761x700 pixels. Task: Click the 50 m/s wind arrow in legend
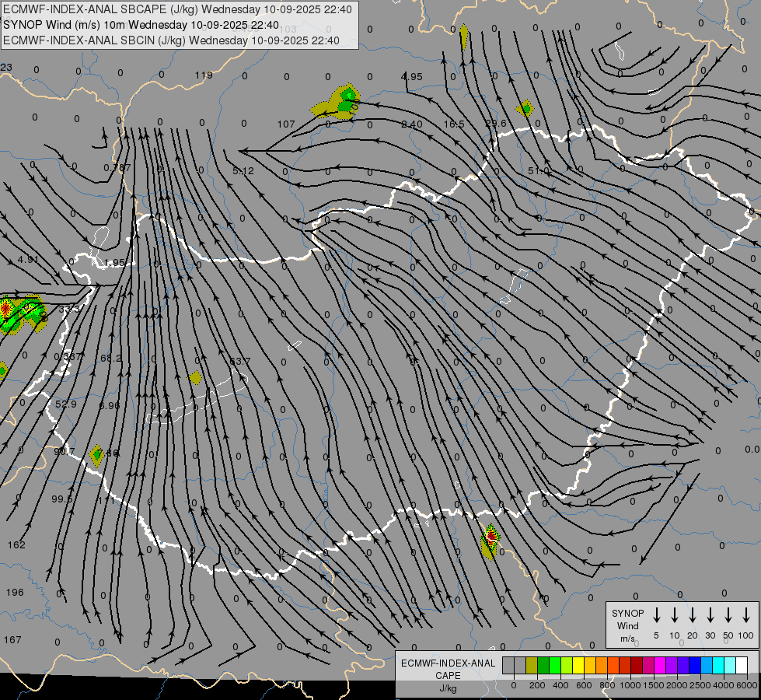(728, 614)
